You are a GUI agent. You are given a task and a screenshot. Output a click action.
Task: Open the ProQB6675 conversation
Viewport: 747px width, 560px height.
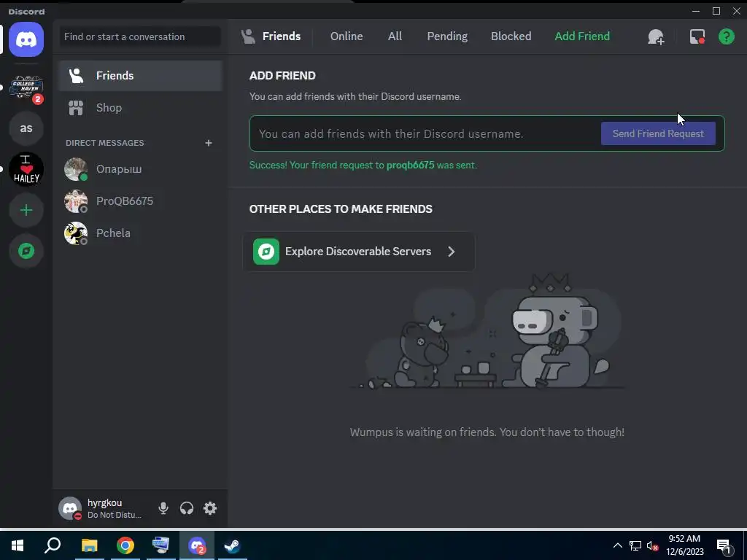pyautogui.click(x=140, y=201)
